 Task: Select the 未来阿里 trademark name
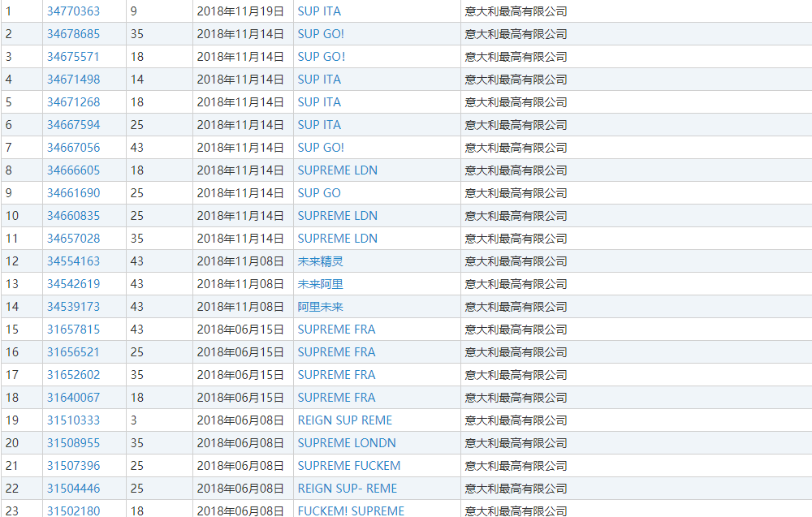[320, 284]
